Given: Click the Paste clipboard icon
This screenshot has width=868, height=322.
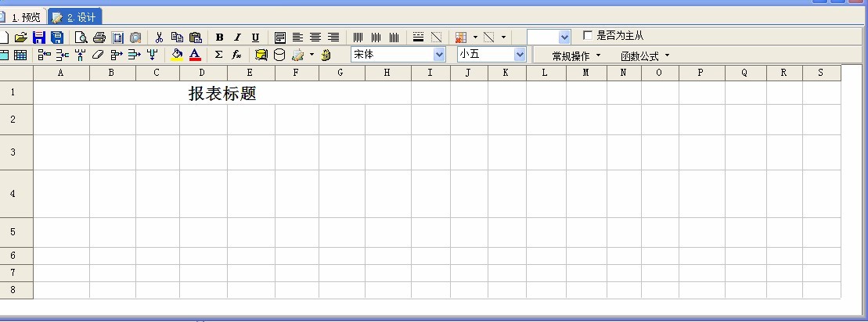Looking at the screenshot, I should [196, 37].
